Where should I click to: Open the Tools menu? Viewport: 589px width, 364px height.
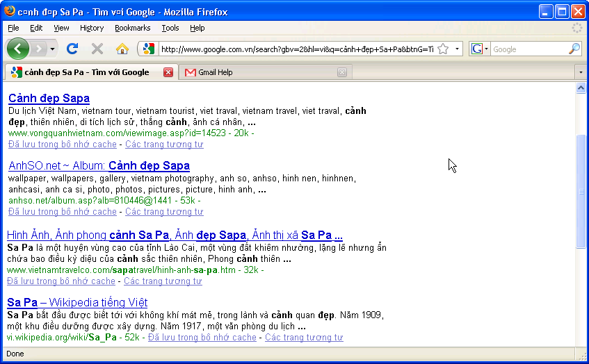tap(170, 28)
